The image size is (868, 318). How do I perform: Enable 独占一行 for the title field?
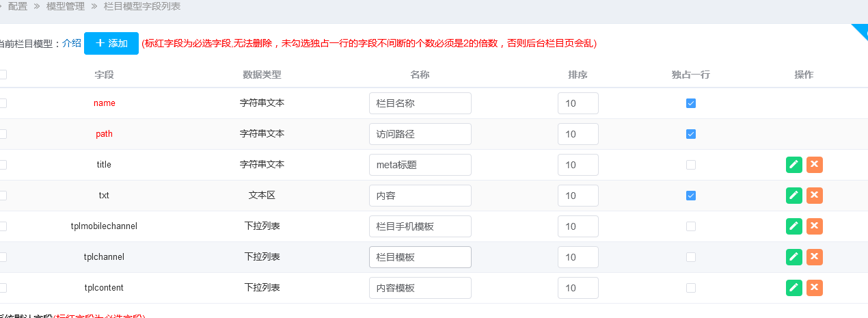(691, 165)
